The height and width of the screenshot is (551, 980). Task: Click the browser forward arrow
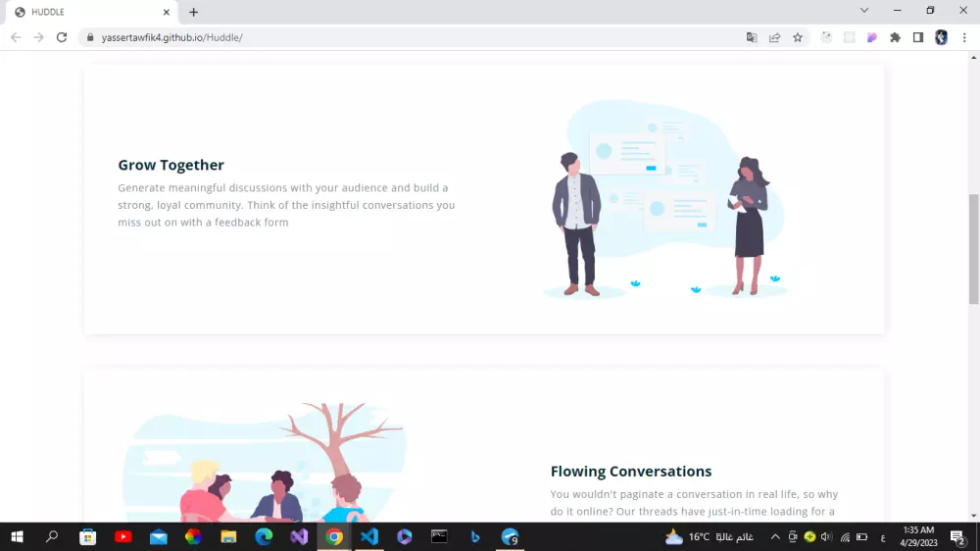point(39,37)
